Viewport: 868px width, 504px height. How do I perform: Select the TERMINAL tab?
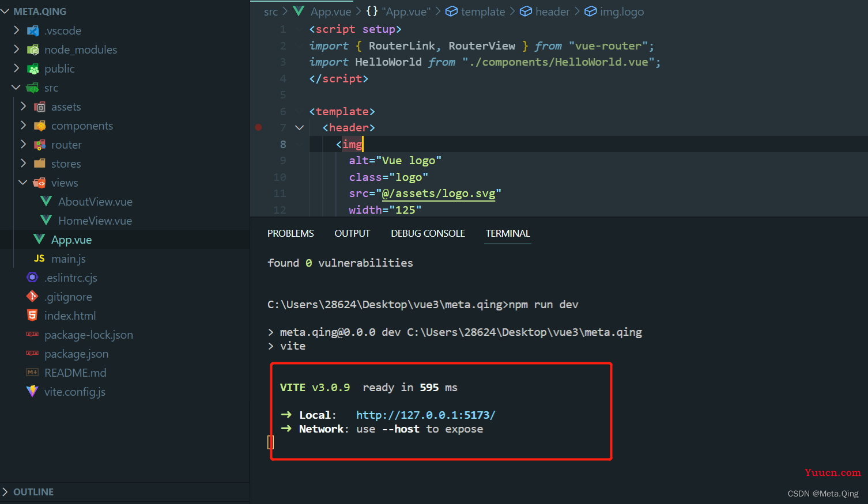508,233
